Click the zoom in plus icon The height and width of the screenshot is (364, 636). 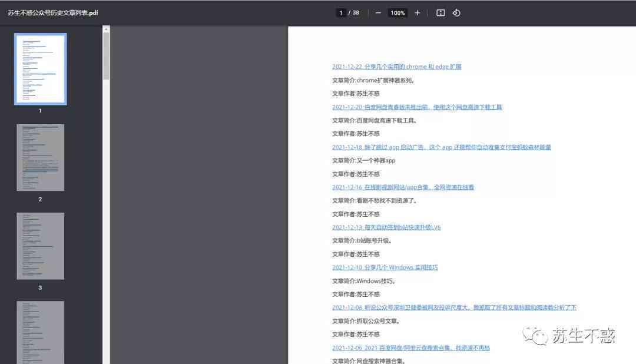tap(417, 13)
